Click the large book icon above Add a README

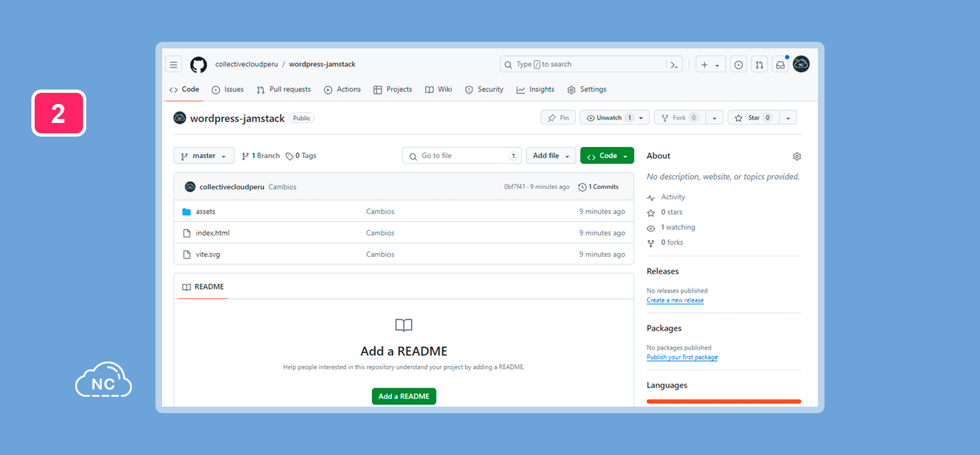[404, 326]
